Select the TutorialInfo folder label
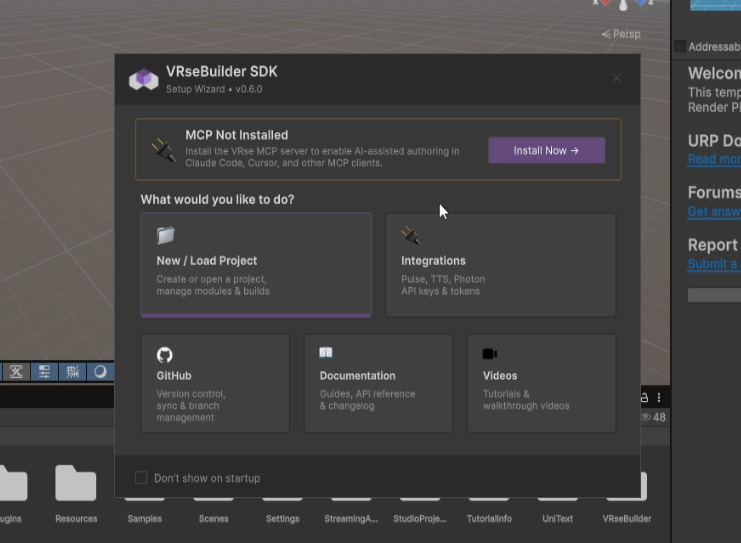741x543 pixels. click(489, 518)
